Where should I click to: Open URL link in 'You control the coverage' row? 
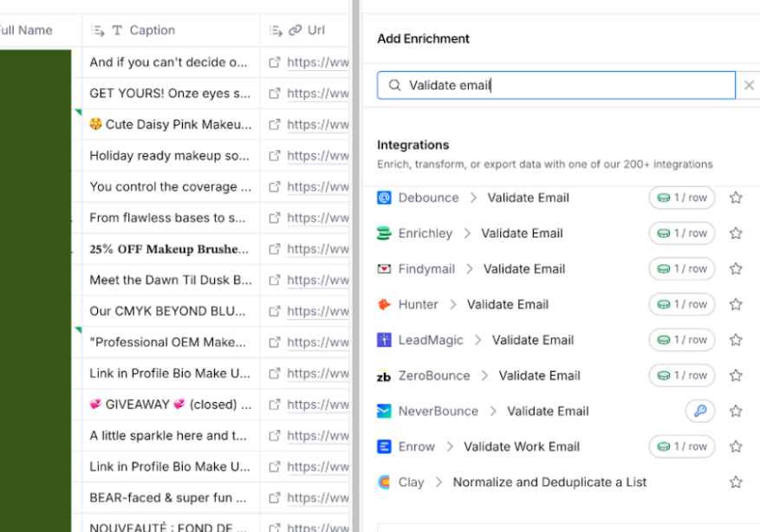(x=317, y=187)
